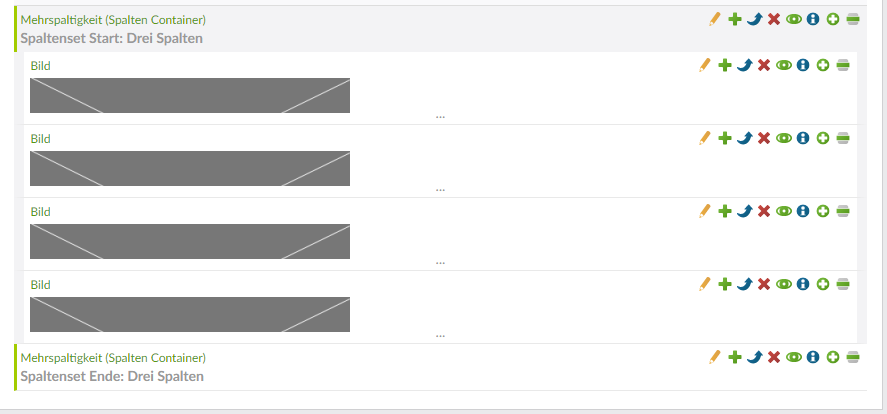Copy the second Bild element with plus icon
This screenshot has width=887, height=414.
pos(725,138)
